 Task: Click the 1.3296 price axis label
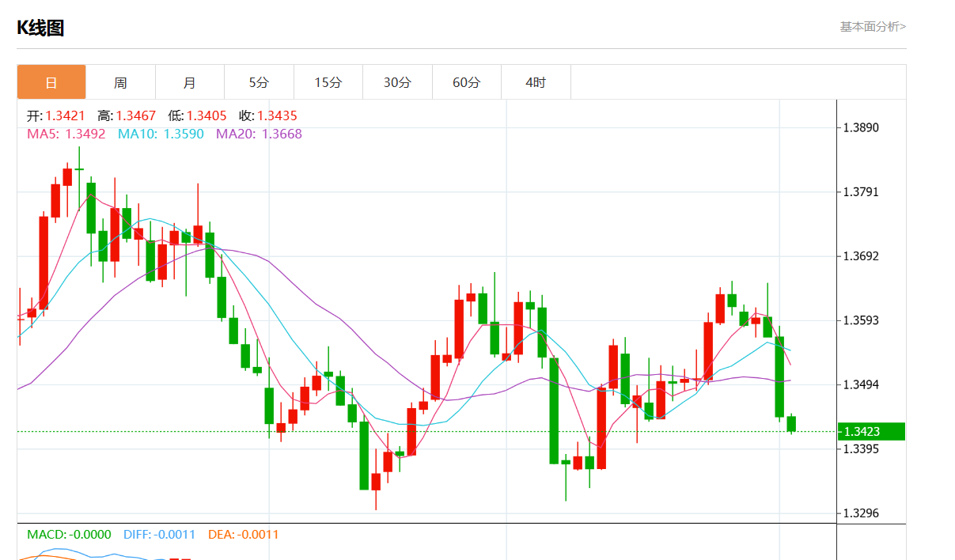(861, 513)
